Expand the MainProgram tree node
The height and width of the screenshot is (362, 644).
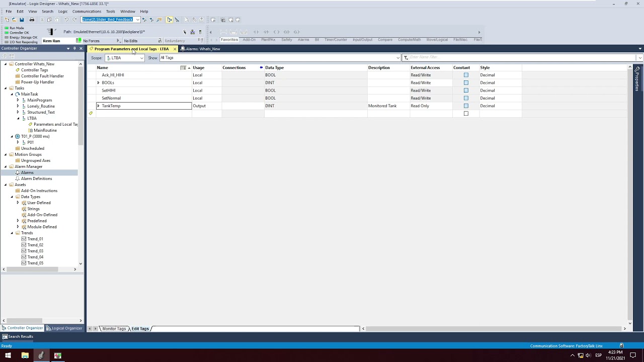18,100
